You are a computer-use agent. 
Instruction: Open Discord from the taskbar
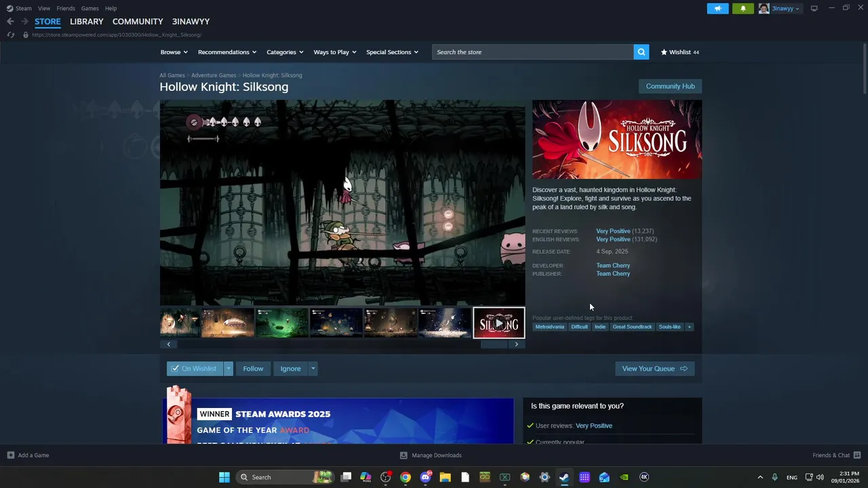point(425,477)
